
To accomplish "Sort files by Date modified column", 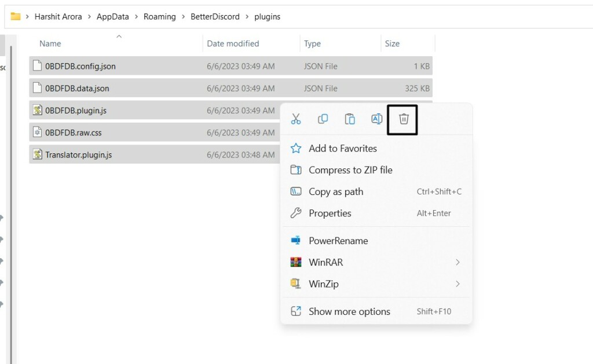I will click(233, 43).
